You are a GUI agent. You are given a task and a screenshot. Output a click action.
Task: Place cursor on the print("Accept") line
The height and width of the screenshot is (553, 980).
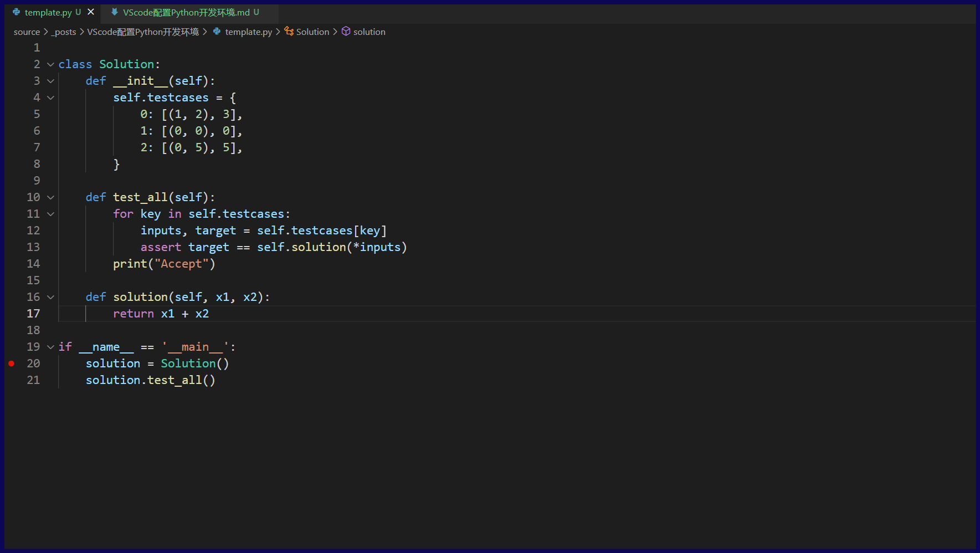coord(164,264)
